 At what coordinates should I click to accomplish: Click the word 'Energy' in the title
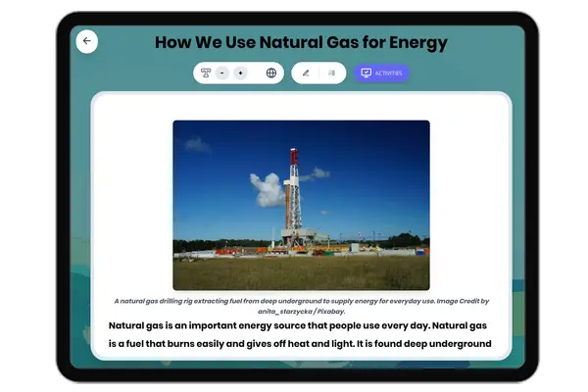coord(413,42)
